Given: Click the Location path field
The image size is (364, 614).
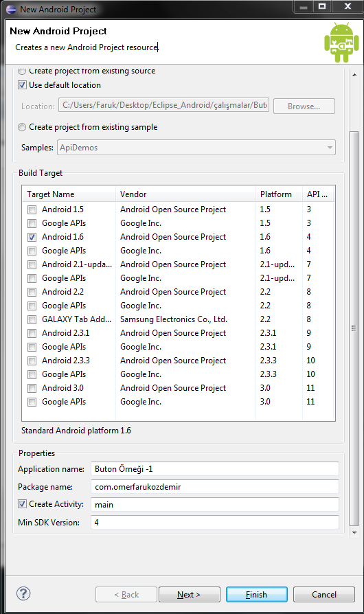Looking at the screenshot, I should (163, 105).
